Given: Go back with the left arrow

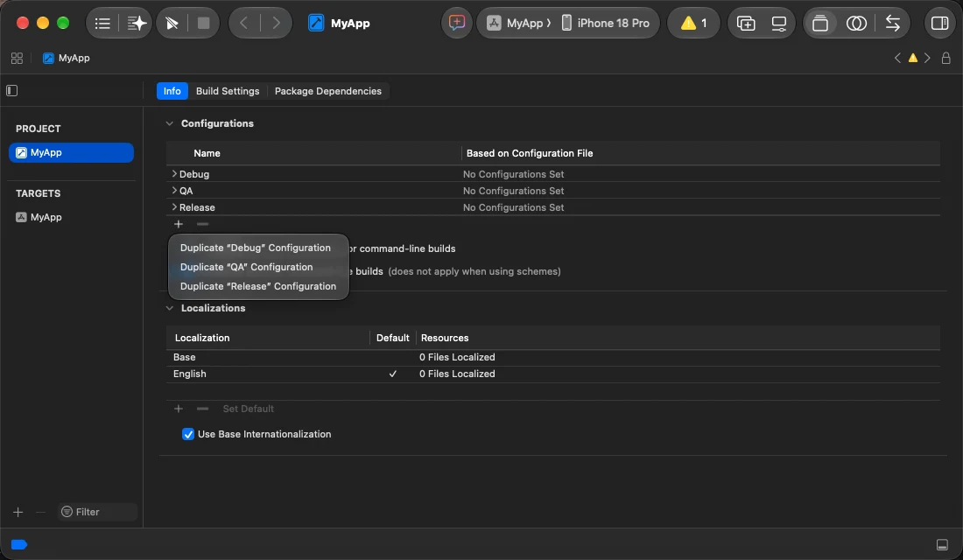Looking at the screenshot, I should (x=244, y=24).
